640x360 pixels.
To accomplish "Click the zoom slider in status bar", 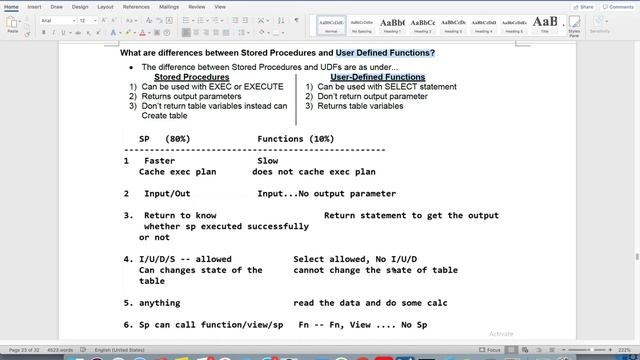I will point(587,350).
